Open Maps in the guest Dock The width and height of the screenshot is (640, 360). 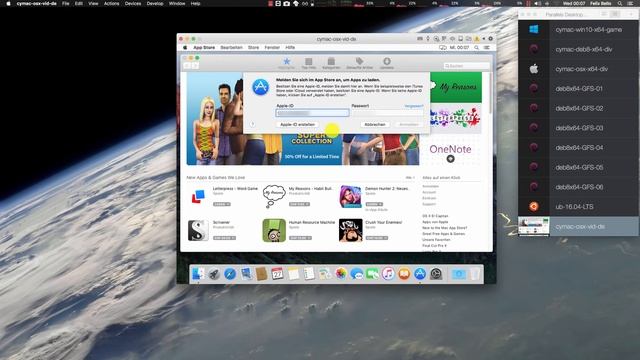coord(325,274)
